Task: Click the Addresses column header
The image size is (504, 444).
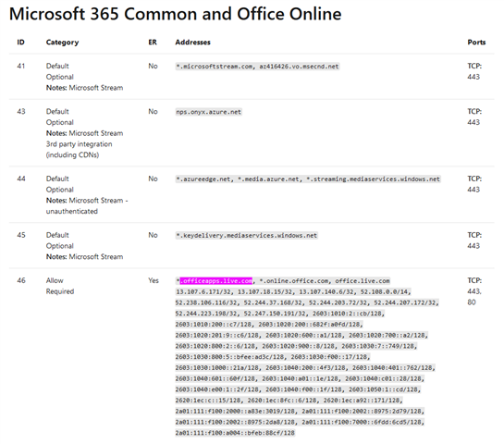Action: click(x=192, y=43)
